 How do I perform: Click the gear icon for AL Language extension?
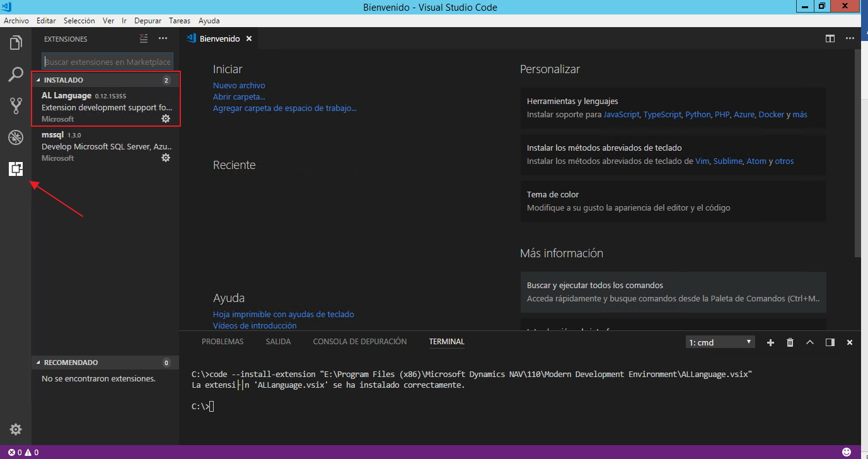(x=166, y=119)
